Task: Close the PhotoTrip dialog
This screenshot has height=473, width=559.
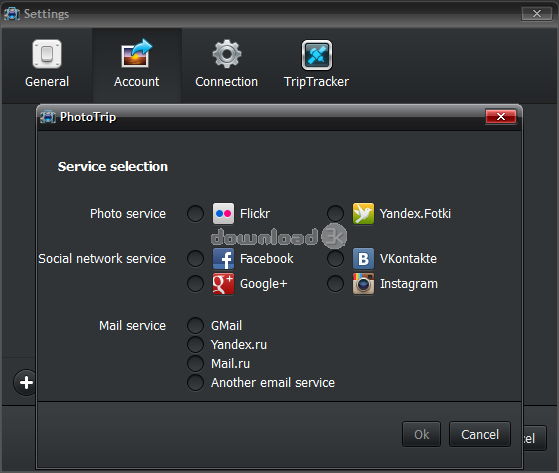Action: click(501, 117)
